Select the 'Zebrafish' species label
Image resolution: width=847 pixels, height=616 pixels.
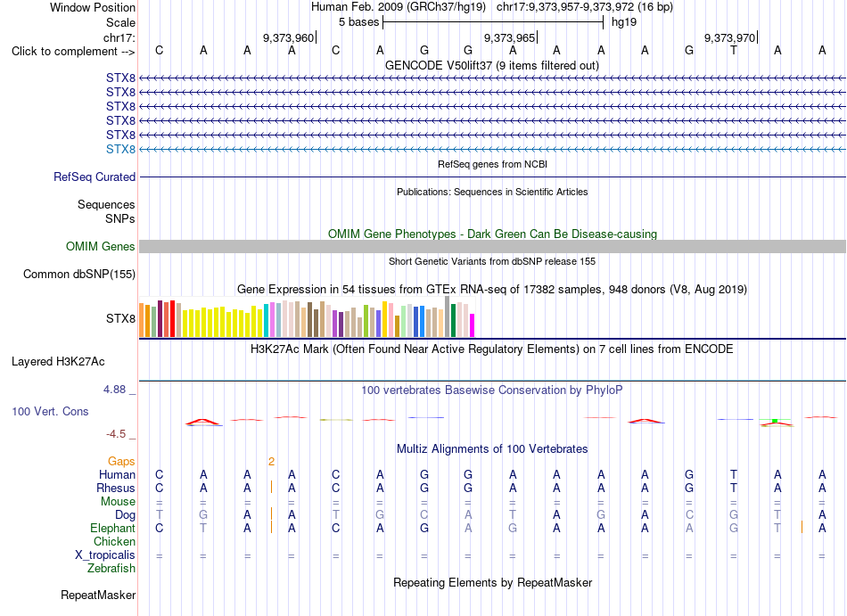[x=111, y=568]
